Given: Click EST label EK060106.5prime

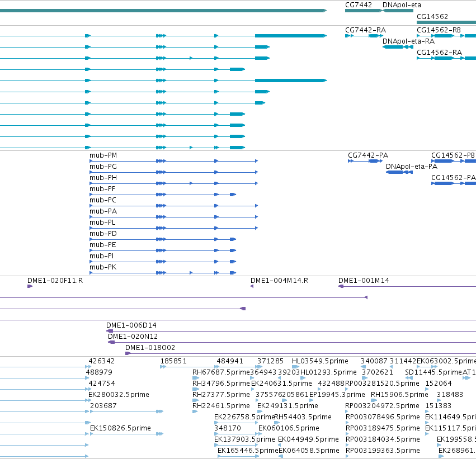Looking at the screenshot, I should [x=289, y=429].
